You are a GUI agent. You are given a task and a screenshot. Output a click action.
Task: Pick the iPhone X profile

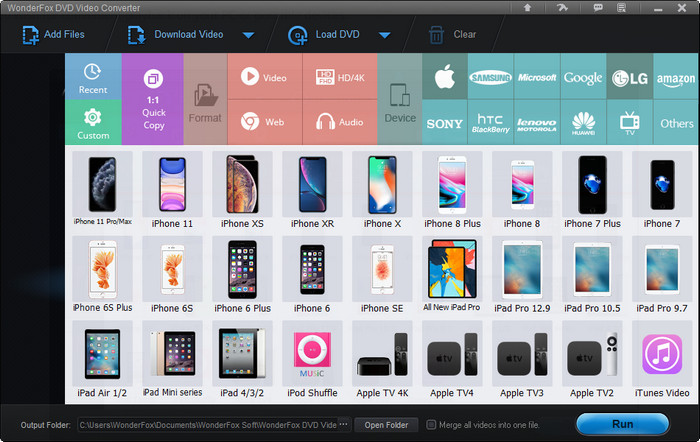pos(382,189)
